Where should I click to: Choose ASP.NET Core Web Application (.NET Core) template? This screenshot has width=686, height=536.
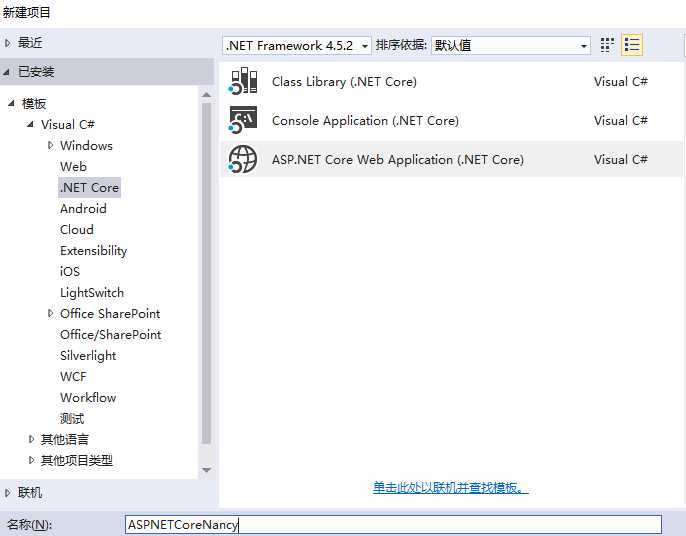pos(452,159)
